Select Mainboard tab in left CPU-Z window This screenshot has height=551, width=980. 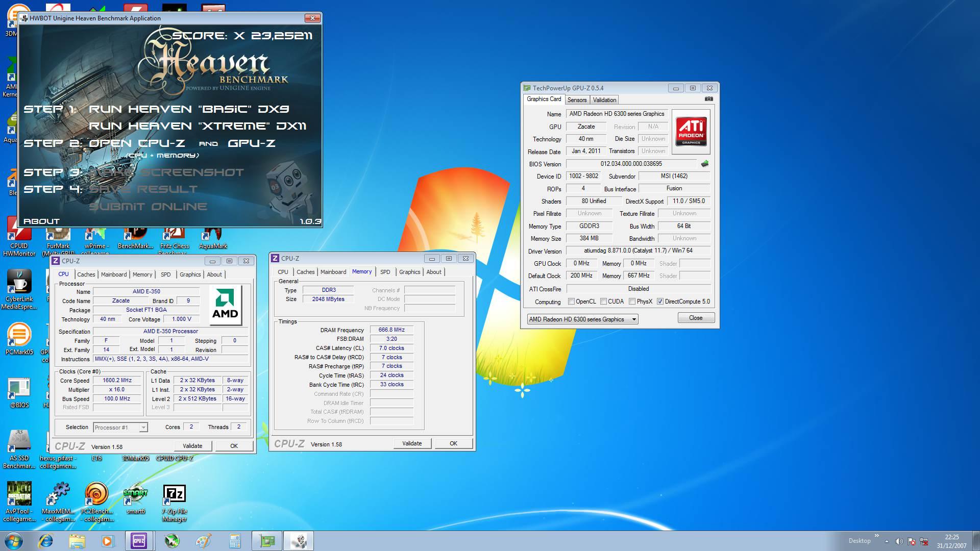click(x=114, y=274)
